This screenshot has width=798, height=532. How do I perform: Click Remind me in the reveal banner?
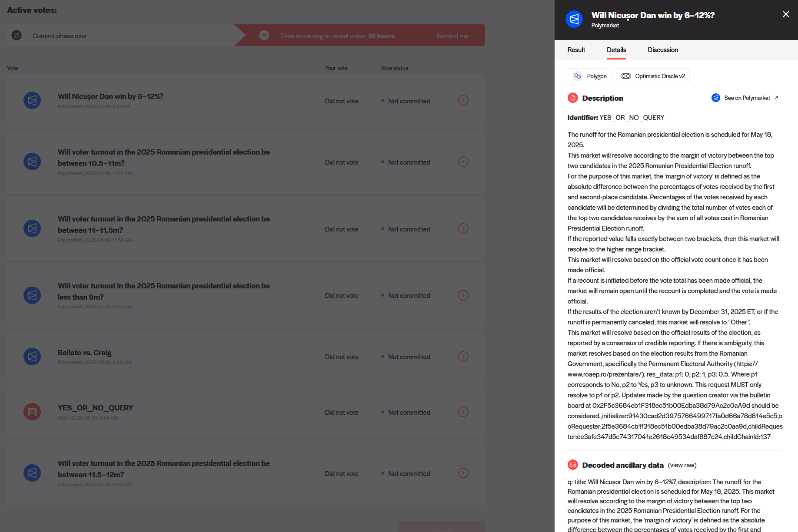[x=452, y=36]
